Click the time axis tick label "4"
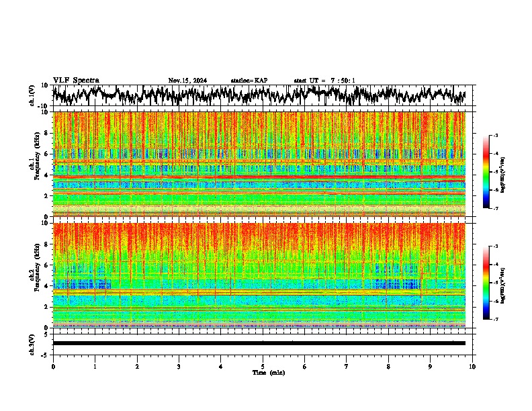The image size is (532, 411). pyautogui.click(x=221, y=367)
